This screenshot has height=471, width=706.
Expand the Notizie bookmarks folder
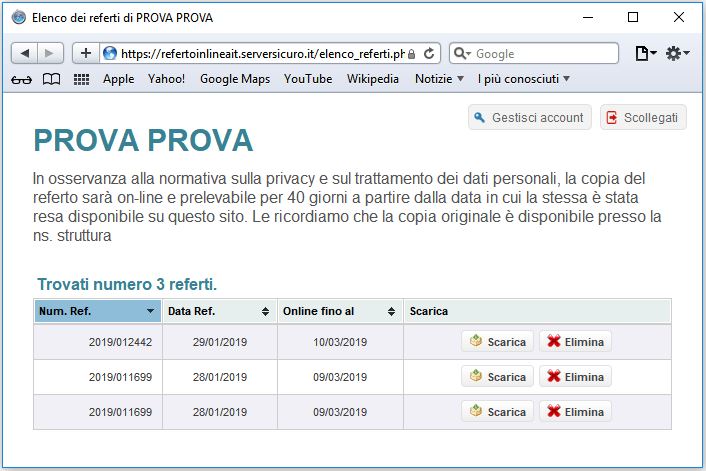439,79
